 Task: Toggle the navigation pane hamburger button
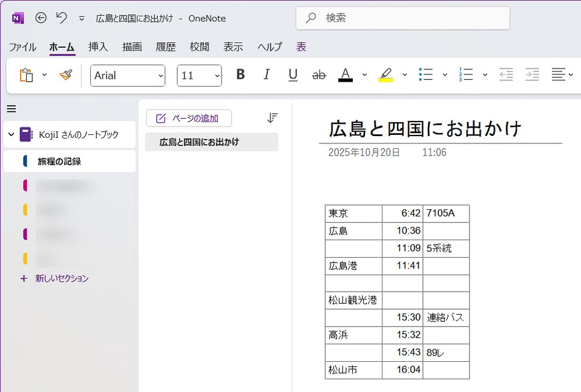(11, 109)
